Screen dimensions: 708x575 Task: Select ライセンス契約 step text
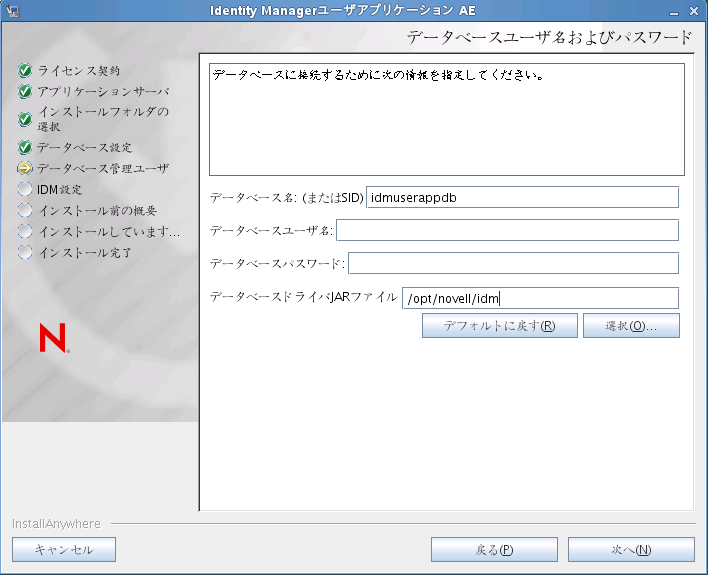pyautogui.click(x=79, y=70)
